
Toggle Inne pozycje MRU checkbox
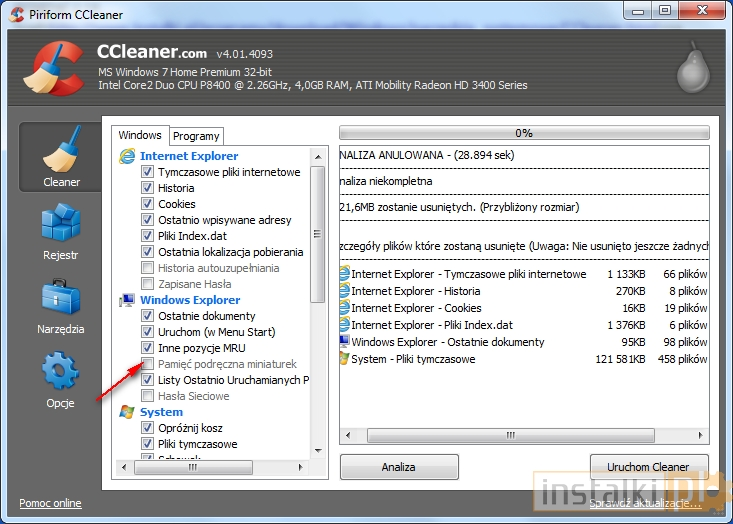coord(147,347)
